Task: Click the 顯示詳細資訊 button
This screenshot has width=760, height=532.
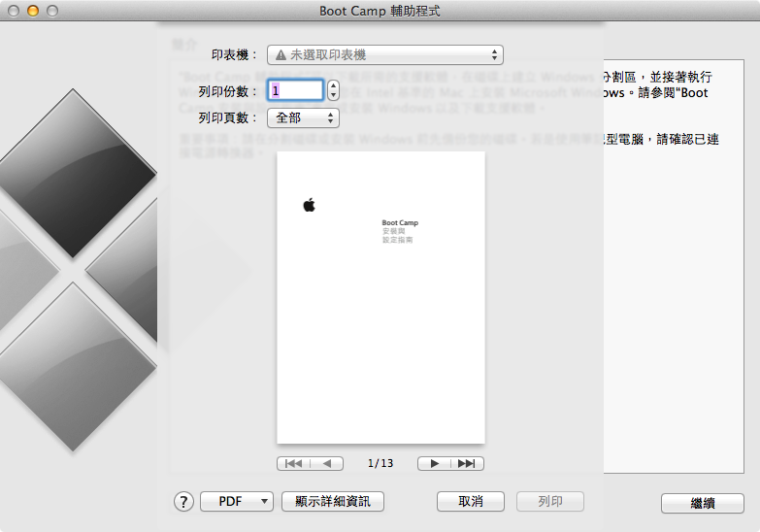Action: pyautogui.click(x=333, y=502)
